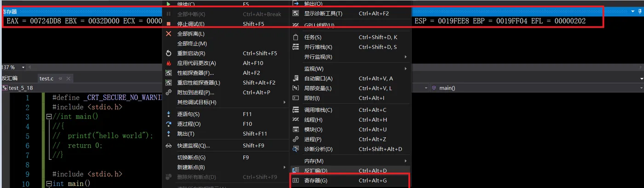Click the glasses icon for 快速监视
The image size is (644, 188).
coord(168,146)
